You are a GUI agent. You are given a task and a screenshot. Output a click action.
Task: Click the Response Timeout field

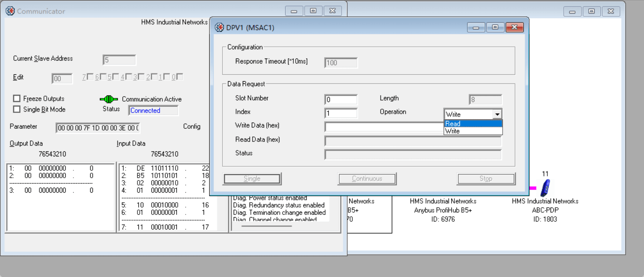coord(341,63)
